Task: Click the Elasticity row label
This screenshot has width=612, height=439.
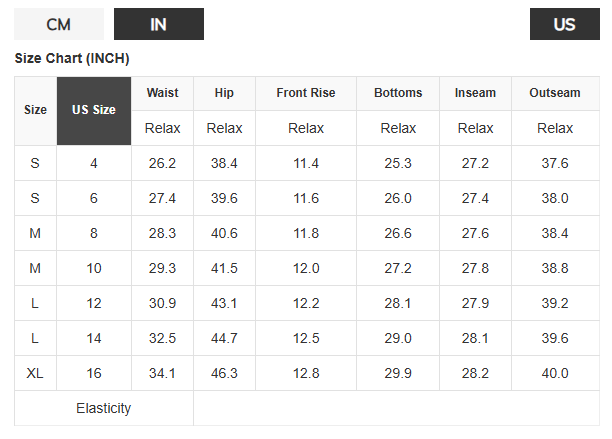Action: pyautogui.click(x=103, y=408)
